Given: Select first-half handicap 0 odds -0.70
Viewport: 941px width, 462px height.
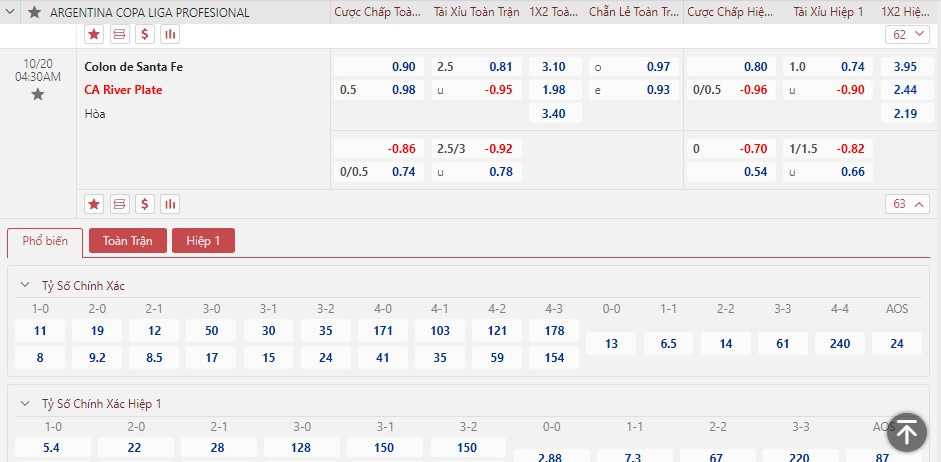Looking at the screenshot, I should pos(731,149).
